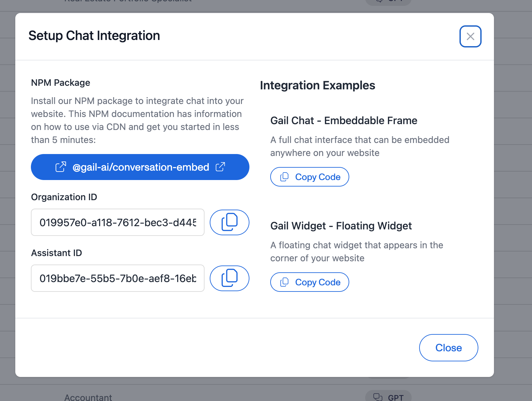
Task: Copy Code for Gail Chat Embeddable Frame
Action: [309, 176]
